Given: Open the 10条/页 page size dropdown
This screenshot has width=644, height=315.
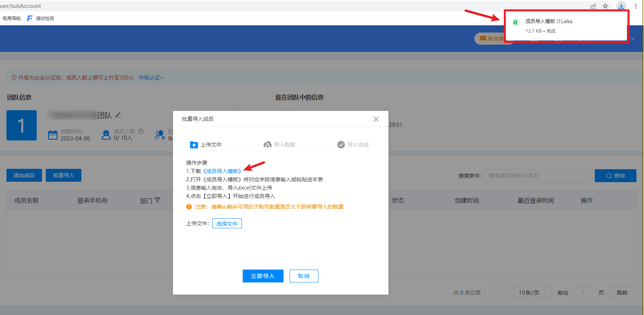Looking at the screenshot, I should point(532,293).
